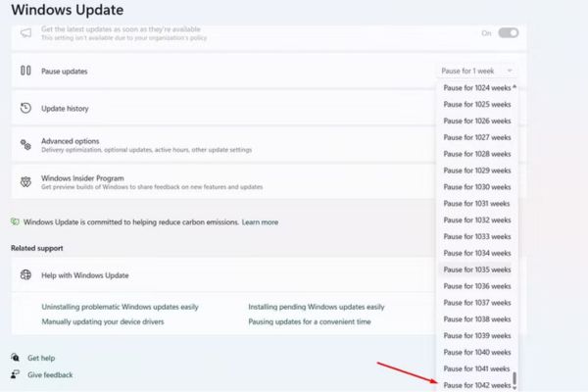Pick the highlighted Pause for 1035 weeks
Viewport: 588px width, 392px height.
coord(477,269)
